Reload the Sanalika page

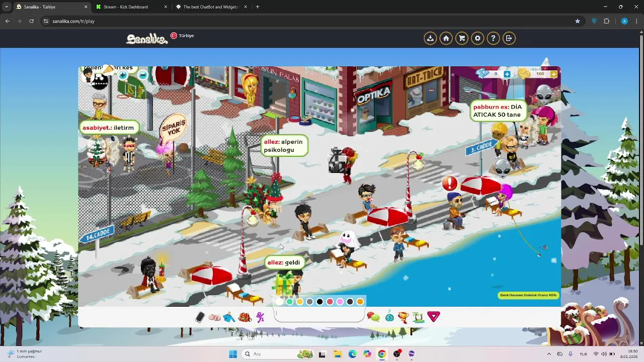31,21
